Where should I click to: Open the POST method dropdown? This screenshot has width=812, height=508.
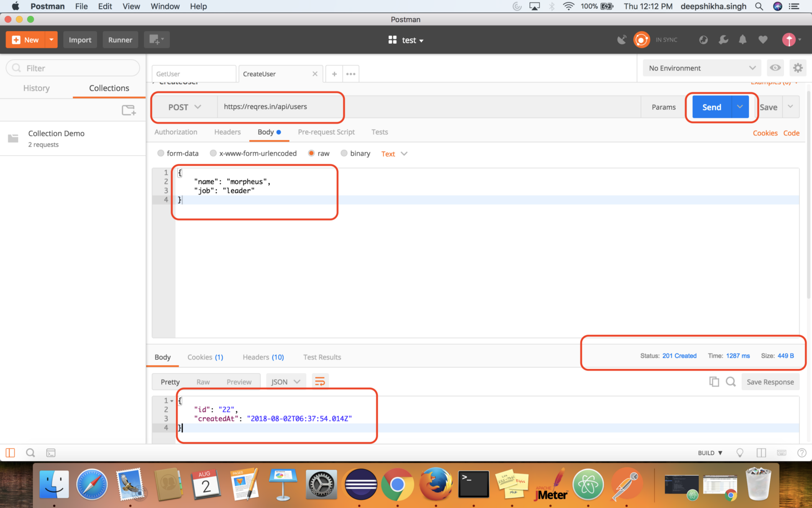point(184,107)
